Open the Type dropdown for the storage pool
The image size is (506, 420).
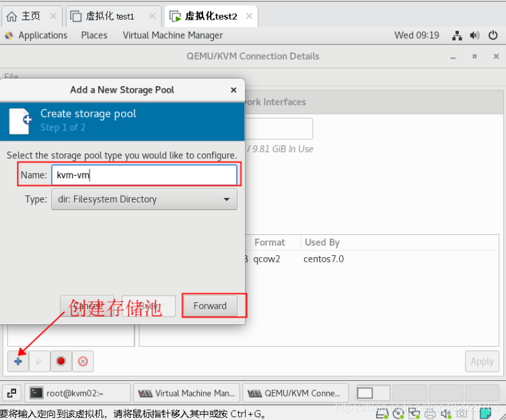[x=144, y=199]
